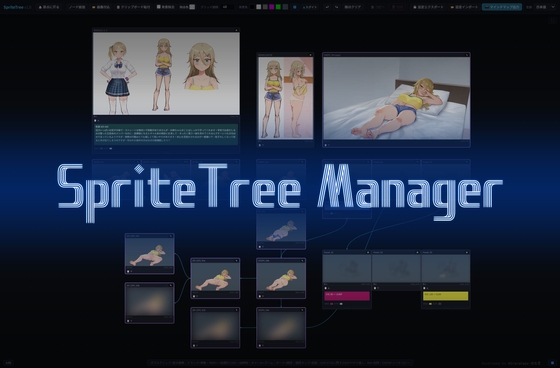Click the settings export button
This screenshot has width=560, height=368.
pyautogui.click(x=428, y=7)
